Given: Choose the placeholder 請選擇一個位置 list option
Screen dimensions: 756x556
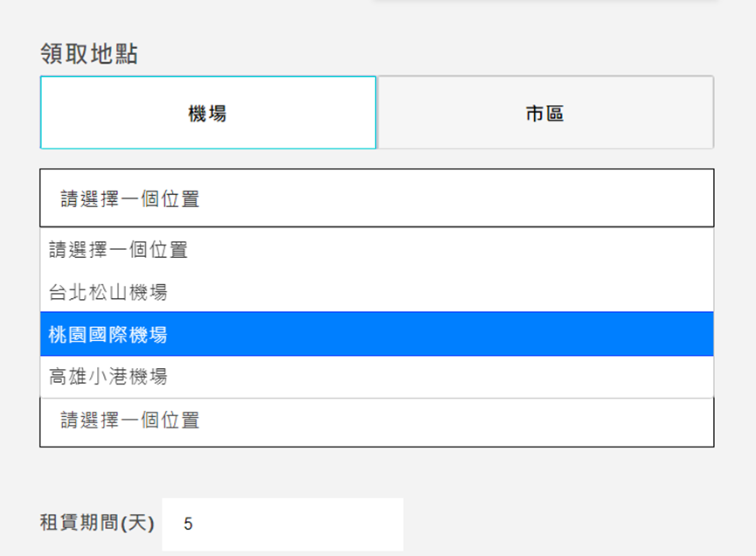Looking at the screenshot, I should pos(377,250).
